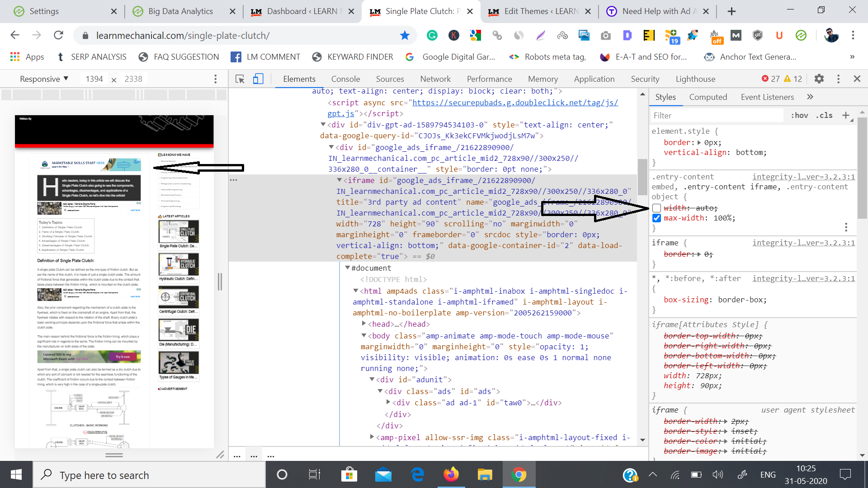Open the Network tab
The image size is (868, 488).
(x=435, y=79)
